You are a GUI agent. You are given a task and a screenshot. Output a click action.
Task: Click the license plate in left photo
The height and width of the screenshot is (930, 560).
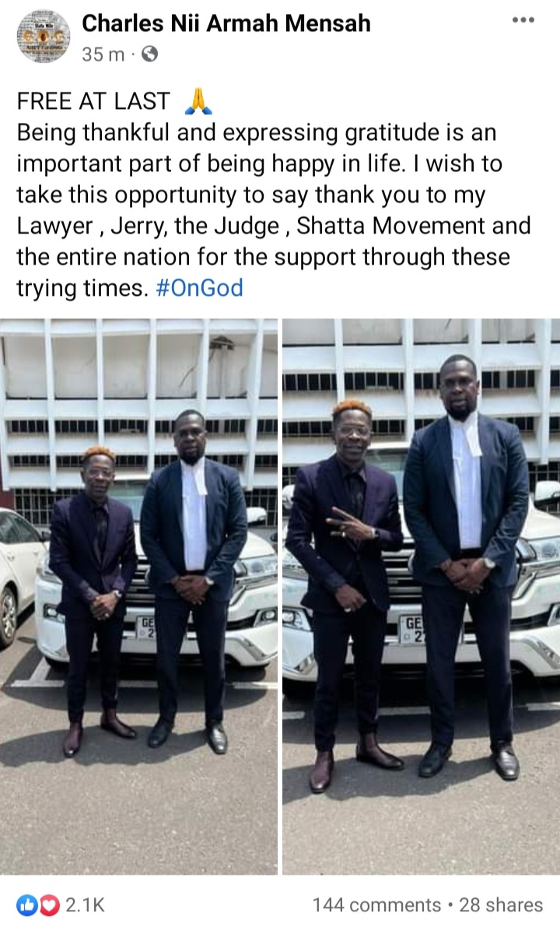click(x=147, y=627)
